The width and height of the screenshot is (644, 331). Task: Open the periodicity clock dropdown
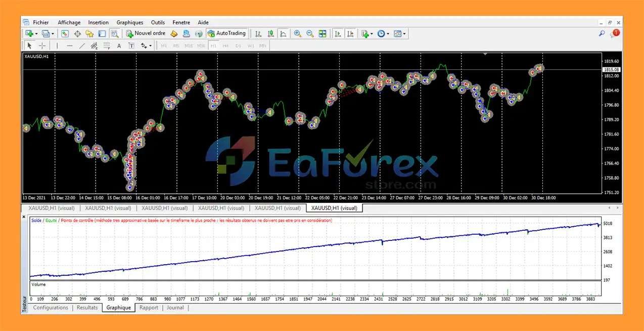click(387, 34)
